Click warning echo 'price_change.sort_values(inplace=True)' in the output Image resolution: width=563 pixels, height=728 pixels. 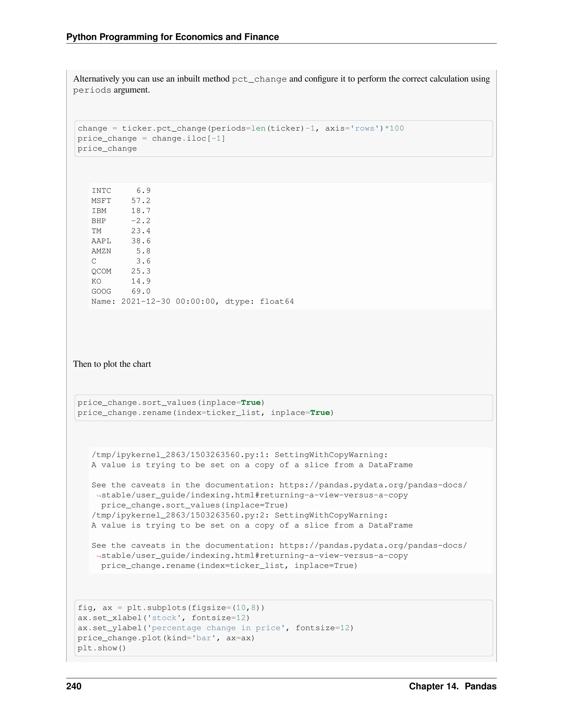pos(194,505)
